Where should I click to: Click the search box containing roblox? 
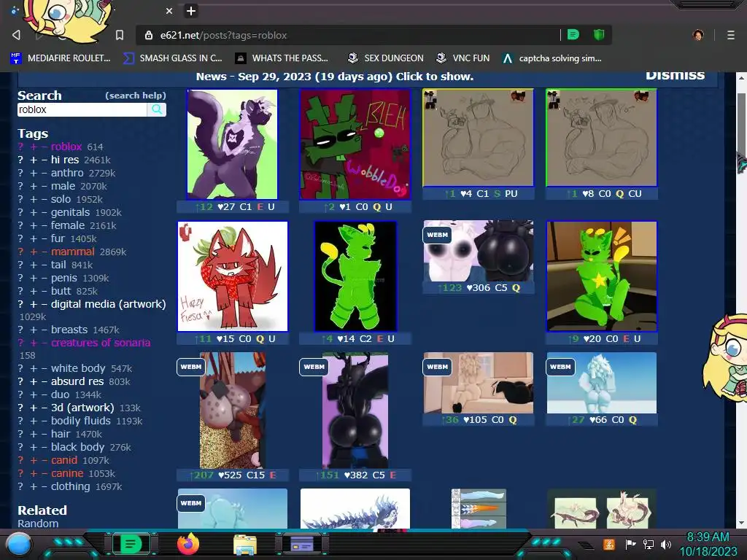click(82, 109)
